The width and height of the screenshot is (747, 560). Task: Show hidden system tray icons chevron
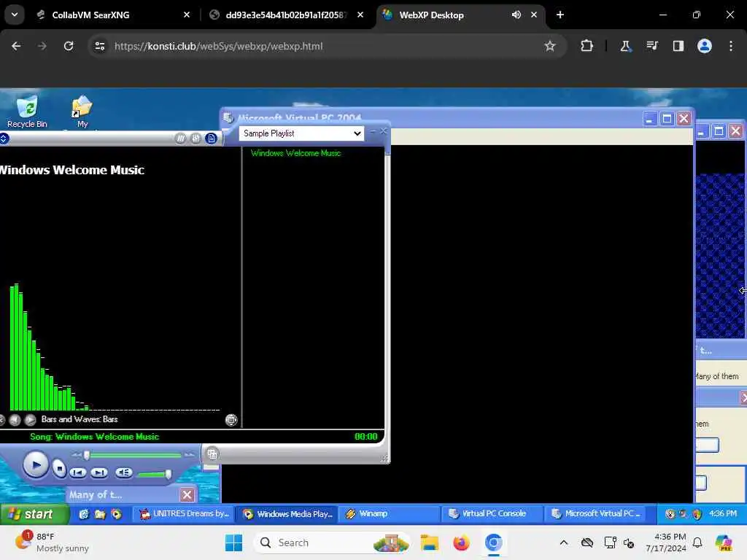tap(564, 542)
